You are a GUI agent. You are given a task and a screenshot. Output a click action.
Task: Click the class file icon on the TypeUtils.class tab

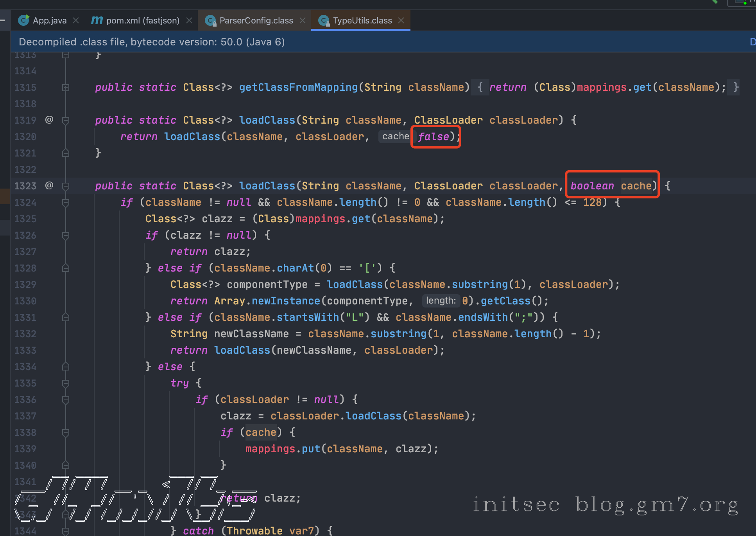pyautogui.click(x=324, y=20)
